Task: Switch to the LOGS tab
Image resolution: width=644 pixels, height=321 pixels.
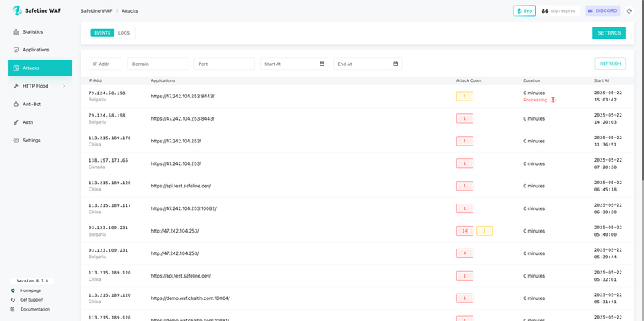Action: click(124, 33)
